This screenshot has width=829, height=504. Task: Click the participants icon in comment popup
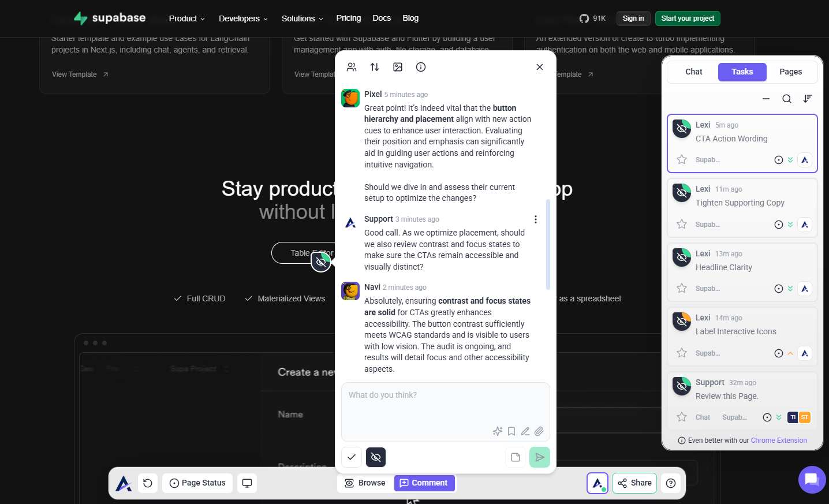(x=352, y=67)
